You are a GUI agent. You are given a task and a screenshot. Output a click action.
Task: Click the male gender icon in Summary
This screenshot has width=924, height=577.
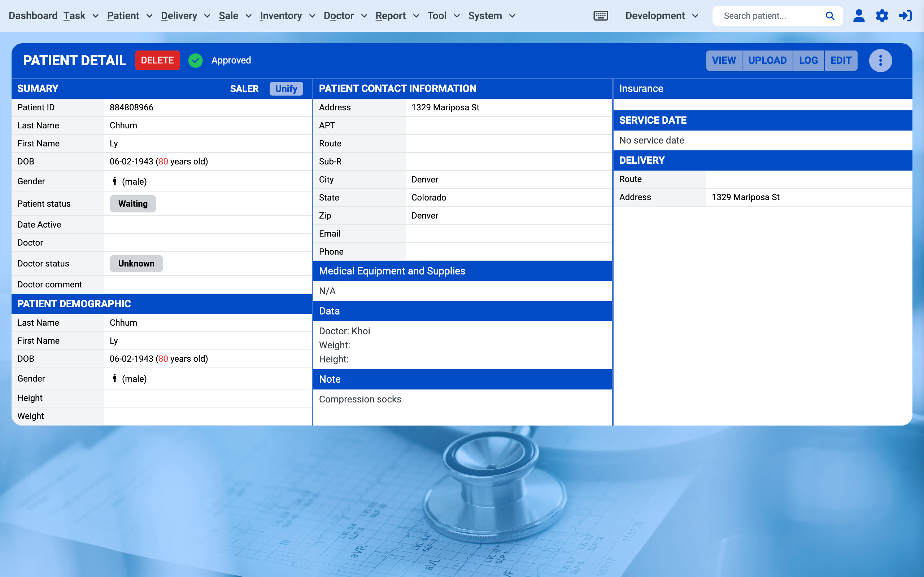[115, 181]
